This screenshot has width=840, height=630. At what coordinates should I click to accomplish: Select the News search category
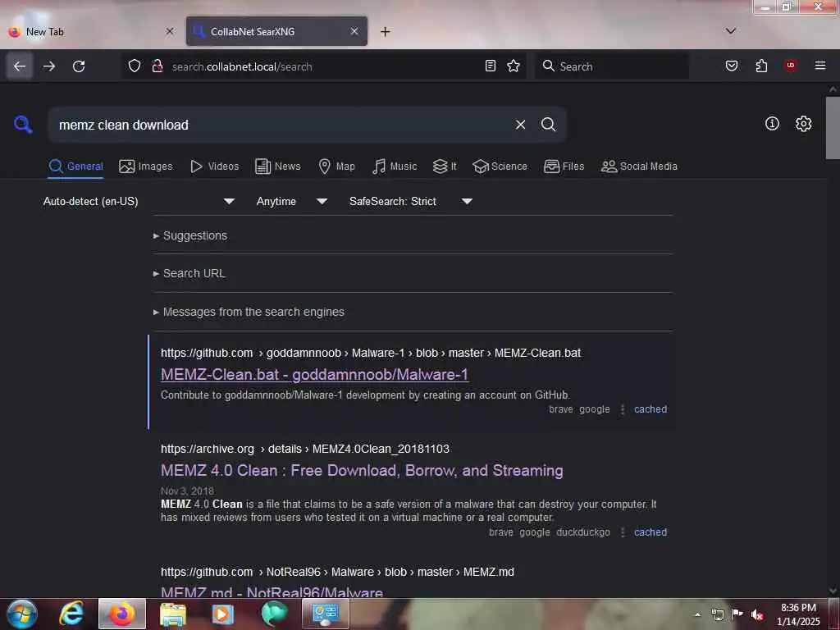point(278,166)
